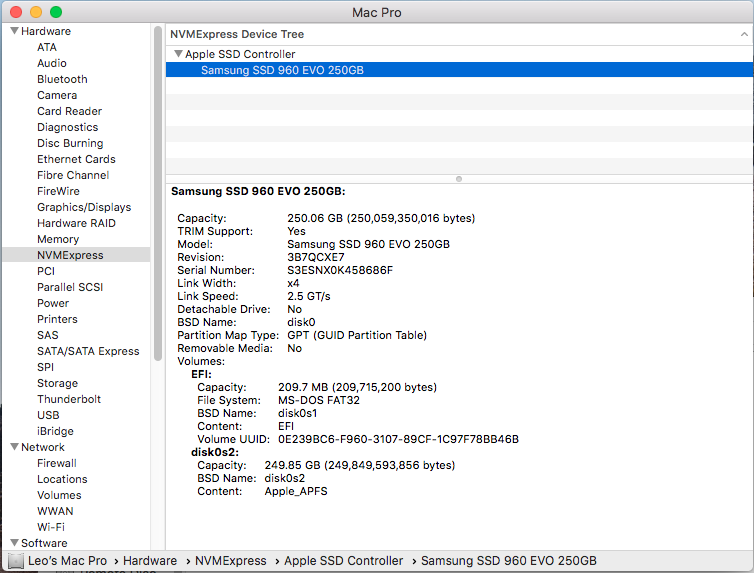The height and width of the screenshot is (573, 754).
Task: Collapse the Network section triangle
Action: click(x=14, y=447)
